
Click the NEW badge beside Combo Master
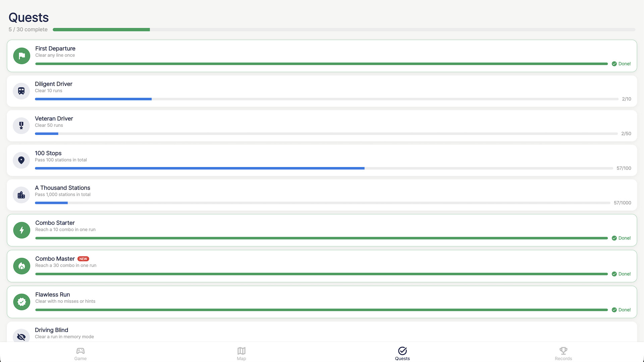click(x=83, y=259)
